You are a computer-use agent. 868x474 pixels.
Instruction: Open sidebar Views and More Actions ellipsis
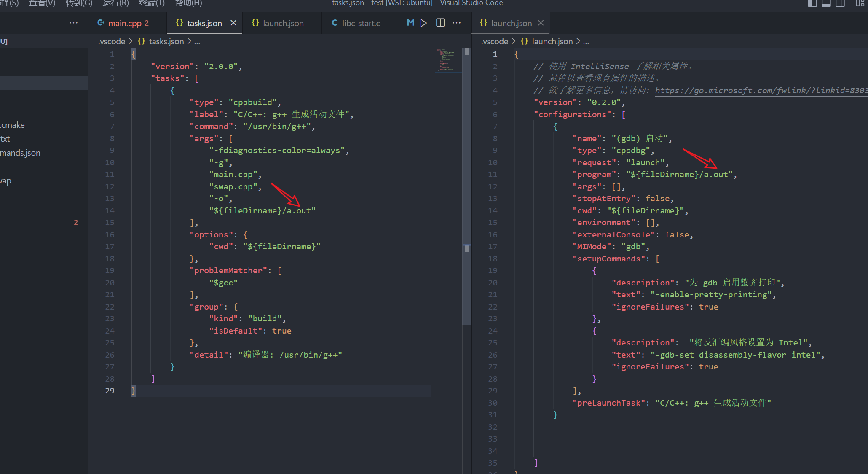pos(73,23)
